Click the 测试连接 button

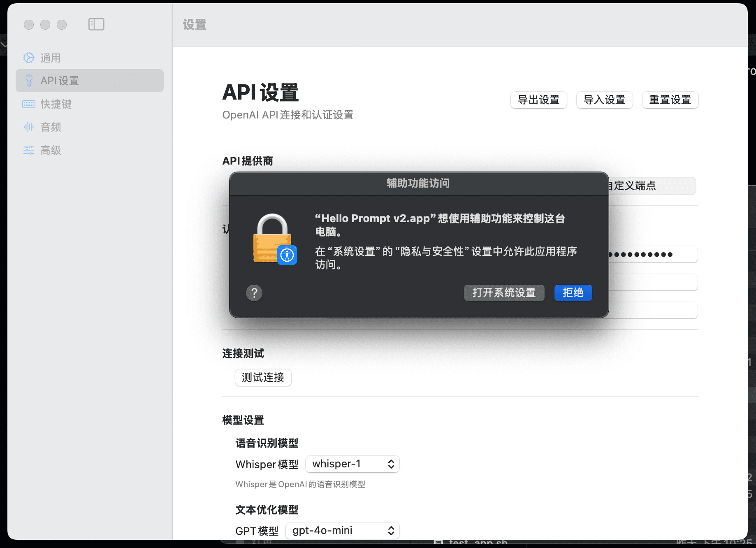(263, 377)
